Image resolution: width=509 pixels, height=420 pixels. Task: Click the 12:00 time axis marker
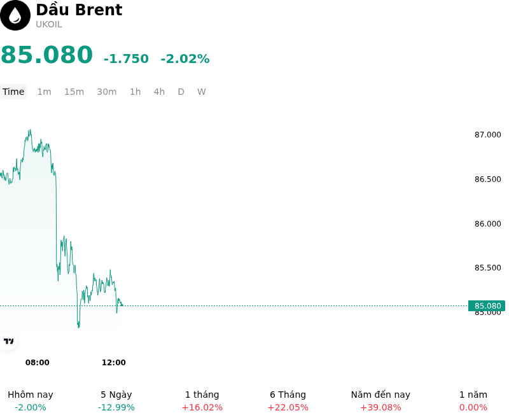pyautogui.click(x=114, y=362)
